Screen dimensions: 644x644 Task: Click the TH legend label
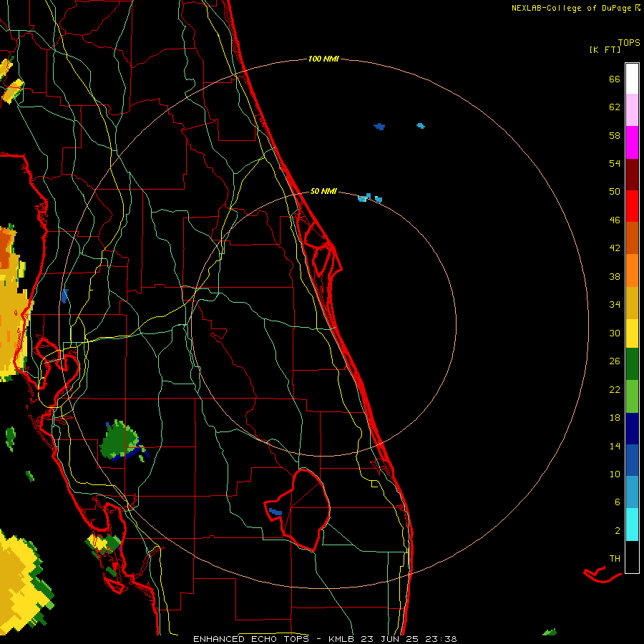coord(615,559)
